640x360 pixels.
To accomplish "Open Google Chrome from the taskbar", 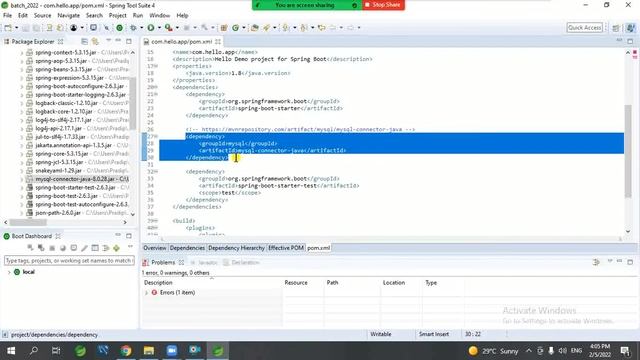I will pyautogui.click(x=126, y=351).
